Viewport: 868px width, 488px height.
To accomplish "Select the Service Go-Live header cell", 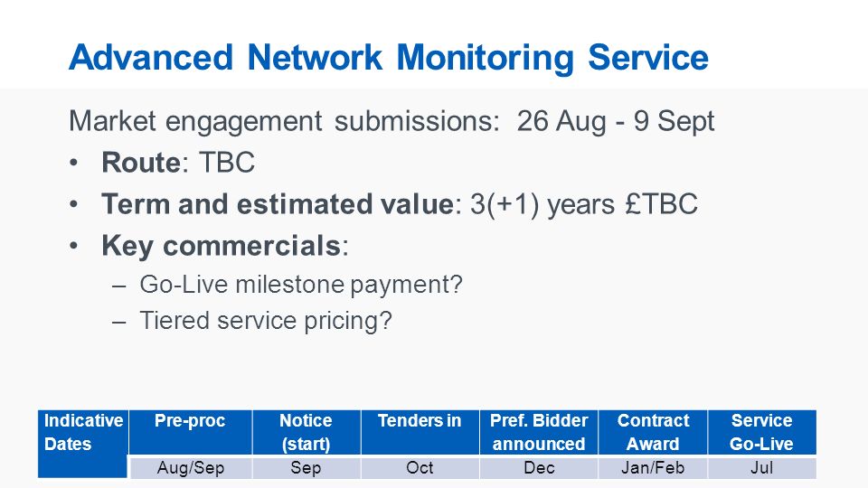I will coord(761,432).
